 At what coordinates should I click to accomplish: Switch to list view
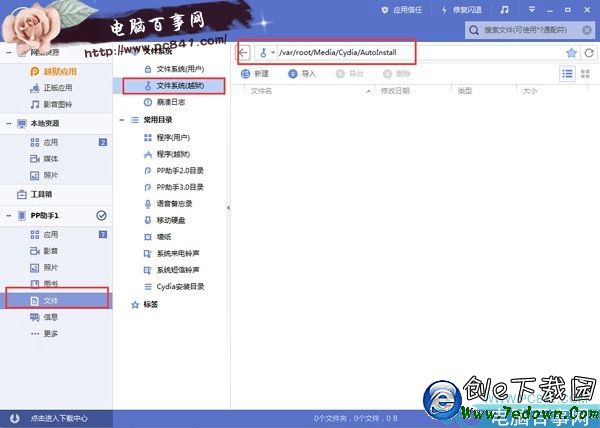point(567,74)
